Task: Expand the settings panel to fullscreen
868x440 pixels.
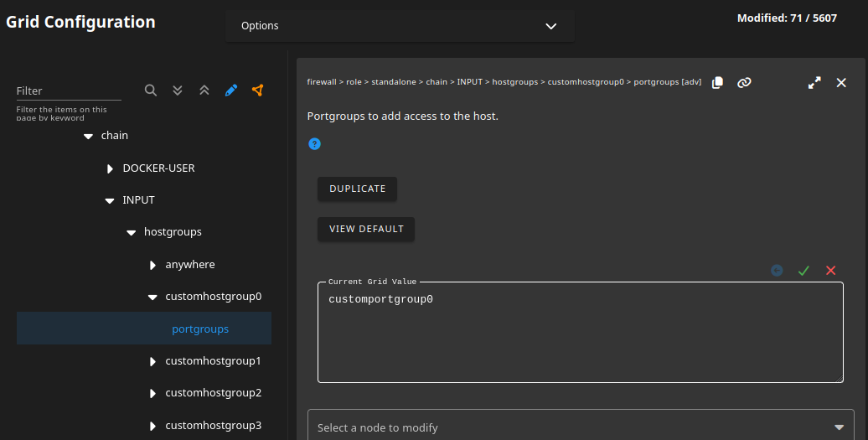Action: 814,82
